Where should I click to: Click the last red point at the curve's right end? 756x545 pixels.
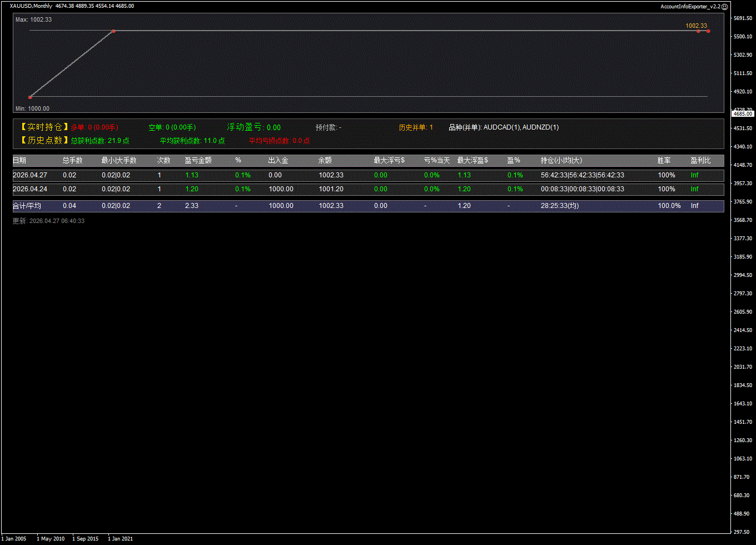[708, 31]
